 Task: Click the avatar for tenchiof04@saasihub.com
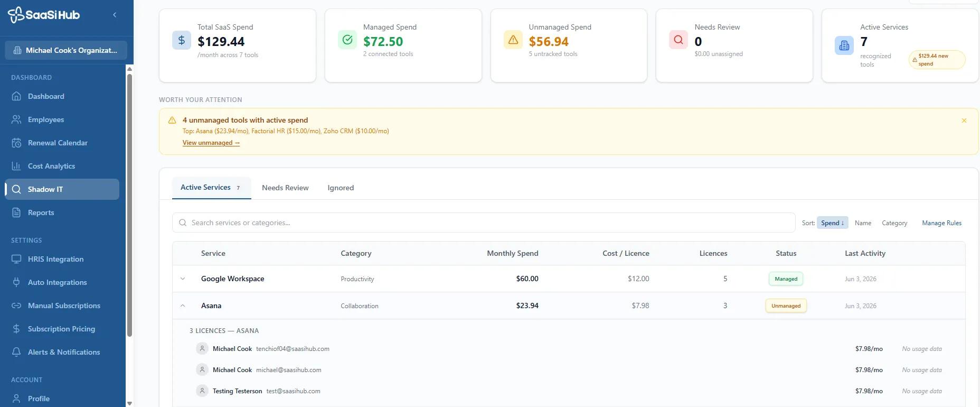(202, 348)
